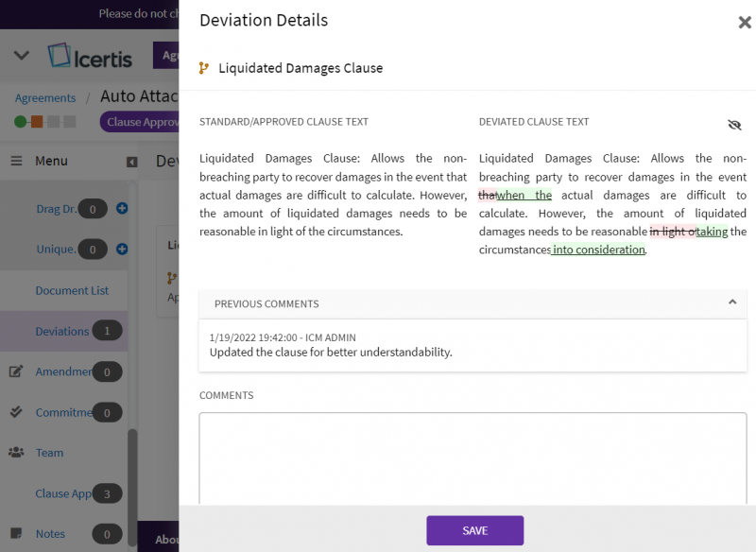Close the Deviation Details panel
This screenshot has height=552, width=756.
click(744, 22)
